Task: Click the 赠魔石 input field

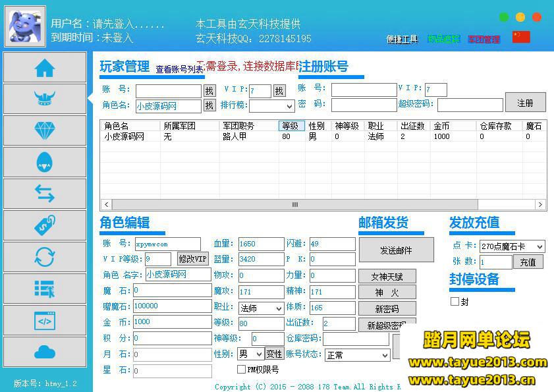Action: tap(173, 306)
